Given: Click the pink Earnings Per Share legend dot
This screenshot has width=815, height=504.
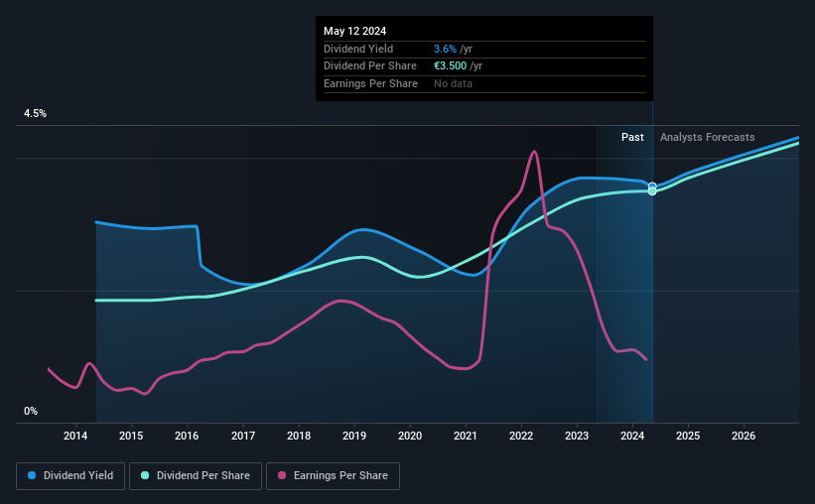Looking at the screenshot, I should 282,475.
